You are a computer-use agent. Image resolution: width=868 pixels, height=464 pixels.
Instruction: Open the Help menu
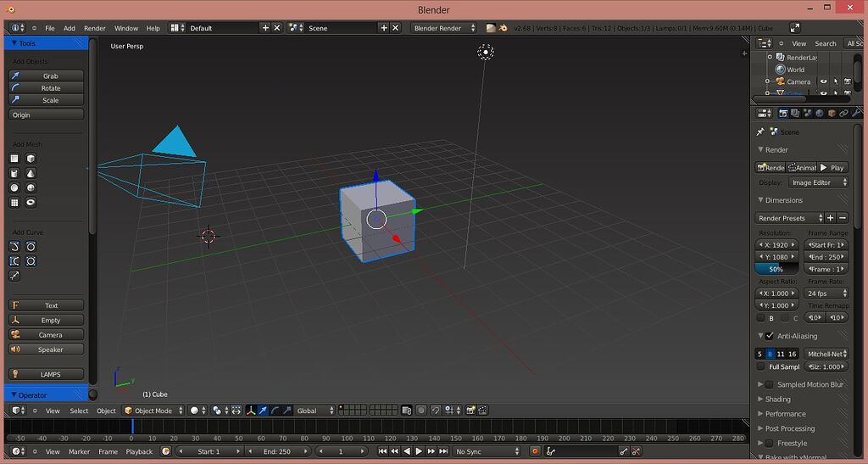tap(153, 28)
